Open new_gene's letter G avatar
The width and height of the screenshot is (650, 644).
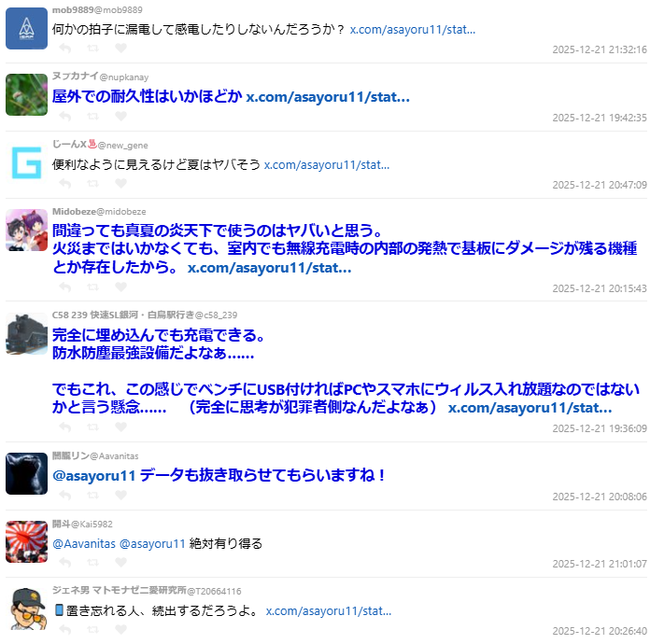tap(26, 162)
